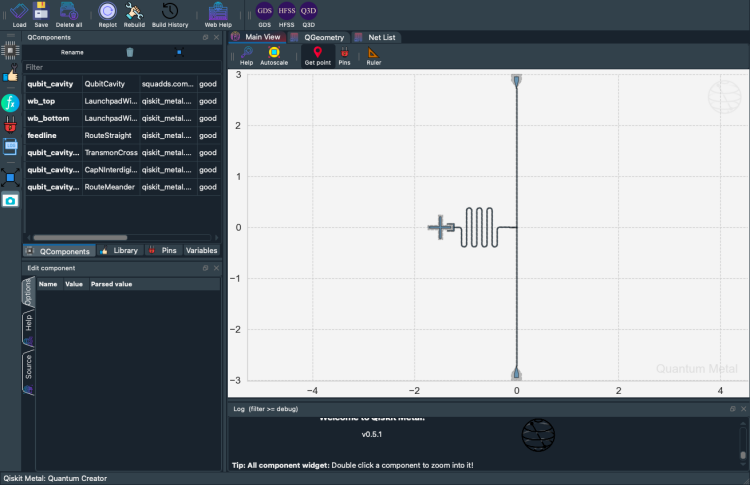Click the HFSS renderer icon
Viewport: 750px width, 485px height.
287,11
